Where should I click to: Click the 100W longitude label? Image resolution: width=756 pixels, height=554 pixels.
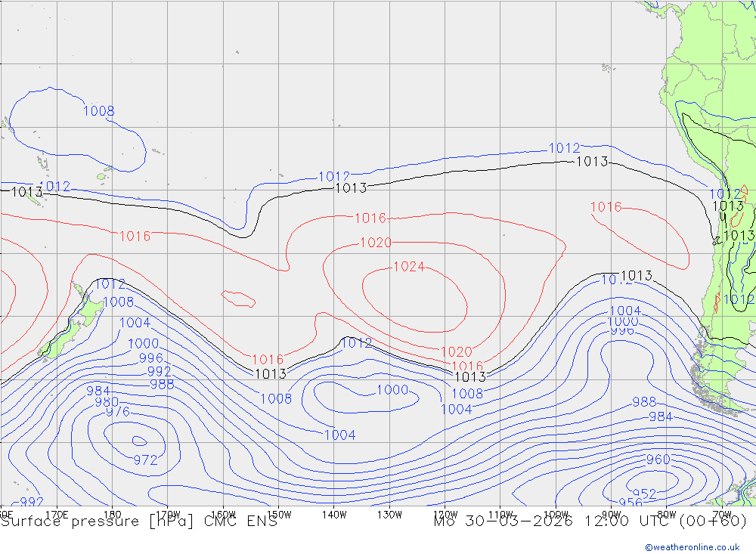556,513
